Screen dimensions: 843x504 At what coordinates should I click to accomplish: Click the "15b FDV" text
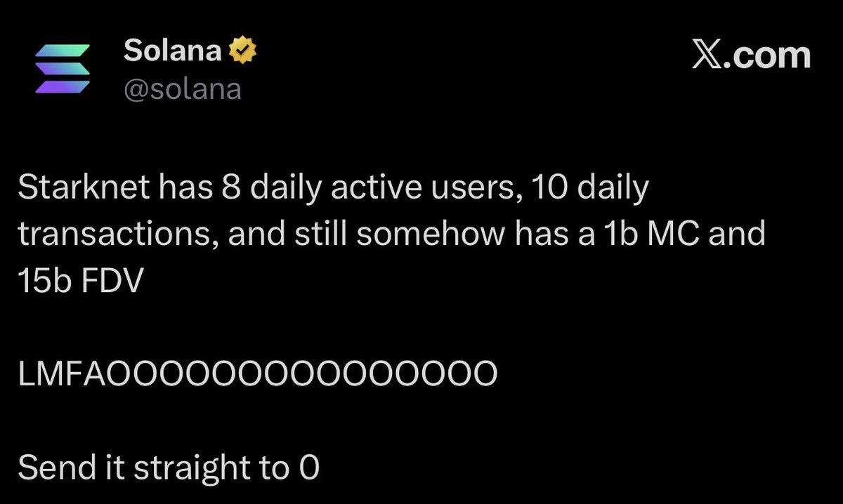(x=79, y=279)
